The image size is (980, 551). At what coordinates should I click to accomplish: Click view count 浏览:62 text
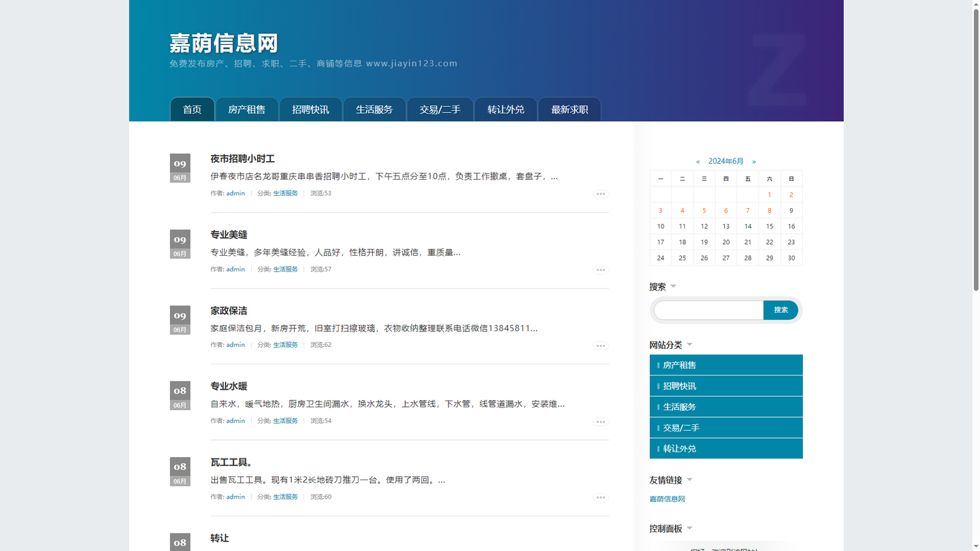(321, 345)
